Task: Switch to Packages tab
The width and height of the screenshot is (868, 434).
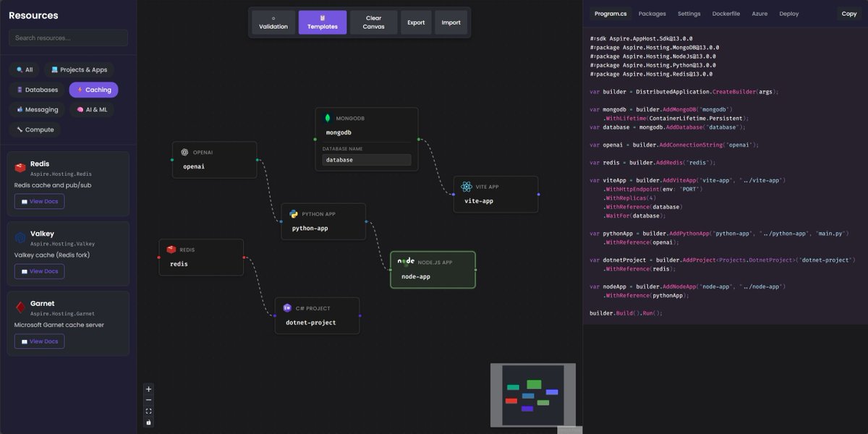Action: pyautogui.click(x=652, y=14)
